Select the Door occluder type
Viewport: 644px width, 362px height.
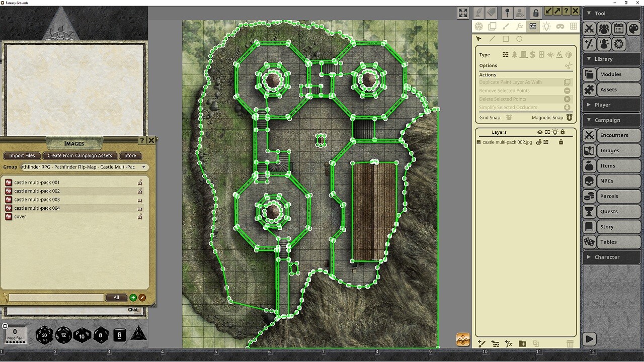[x=523, y=54]
